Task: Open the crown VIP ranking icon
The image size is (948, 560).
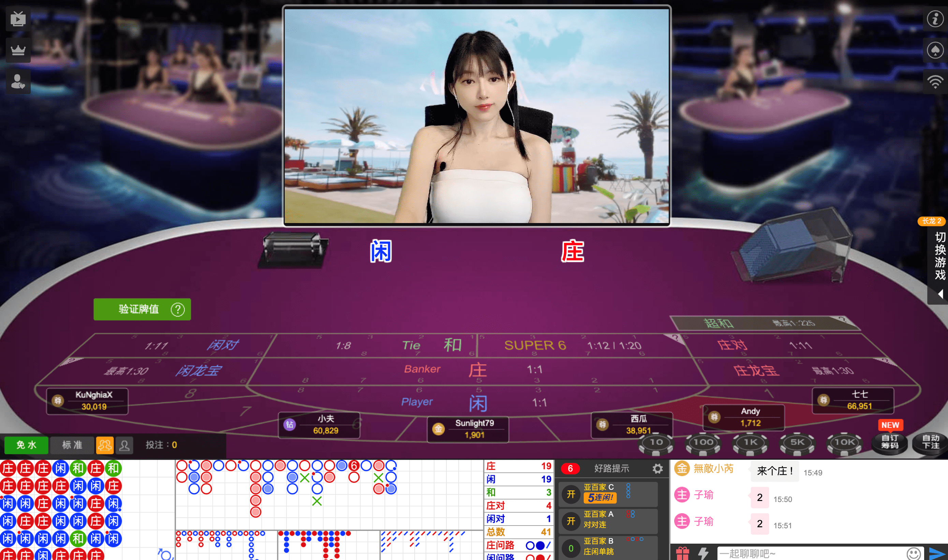Action: pos(18,50)
